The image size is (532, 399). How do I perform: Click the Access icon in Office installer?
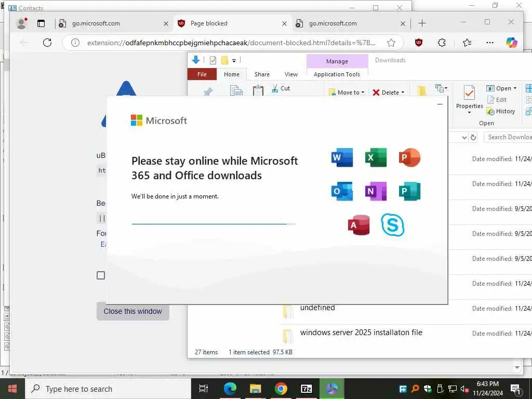(358, 225)
